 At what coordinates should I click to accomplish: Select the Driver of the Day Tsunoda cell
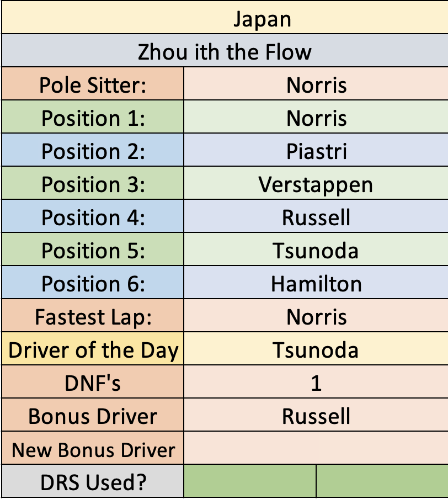coord(316,348)
